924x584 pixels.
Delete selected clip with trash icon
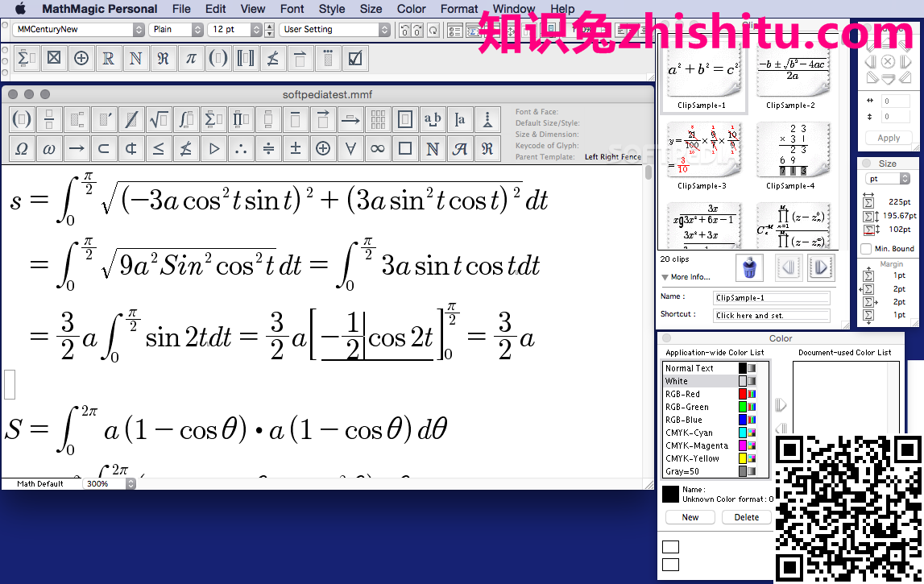click(749, 268)
